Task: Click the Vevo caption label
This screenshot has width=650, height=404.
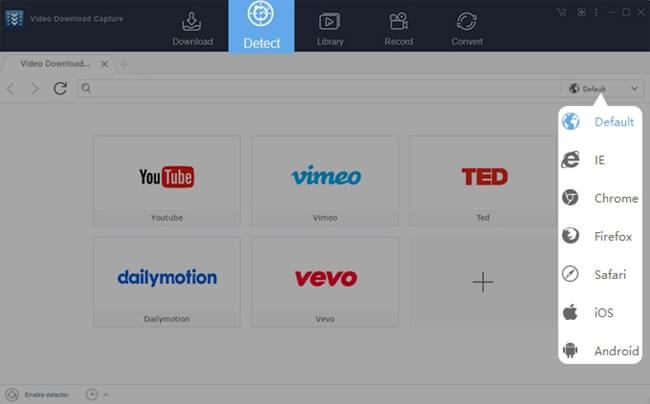Action: tap(325, 319)
